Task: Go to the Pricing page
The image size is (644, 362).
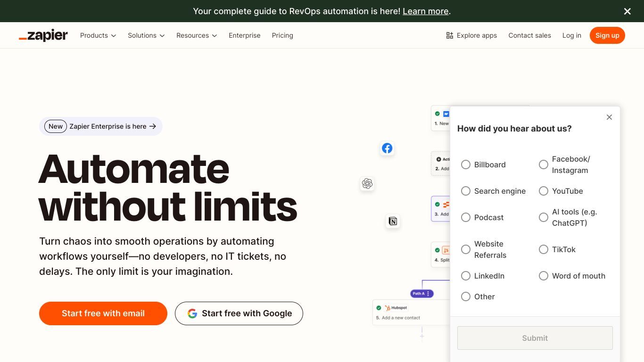Action: tap(282, 35)
